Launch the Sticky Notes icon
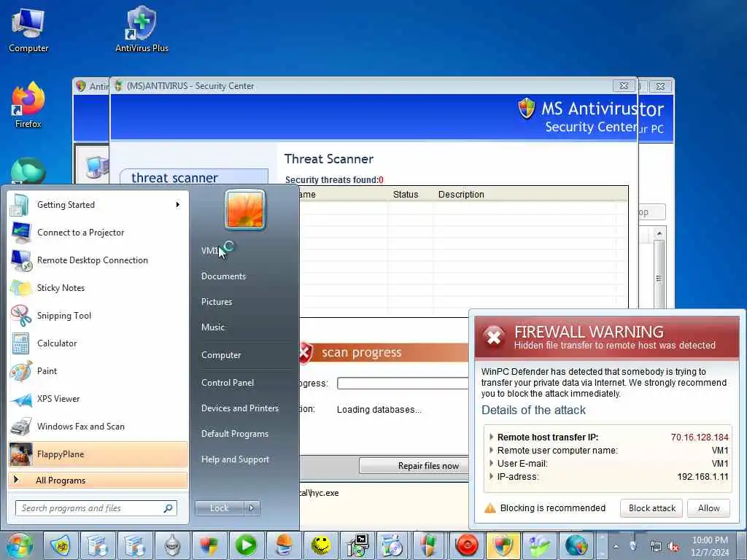747x560 pixels. pyautogui.click(x=21, y=288)
